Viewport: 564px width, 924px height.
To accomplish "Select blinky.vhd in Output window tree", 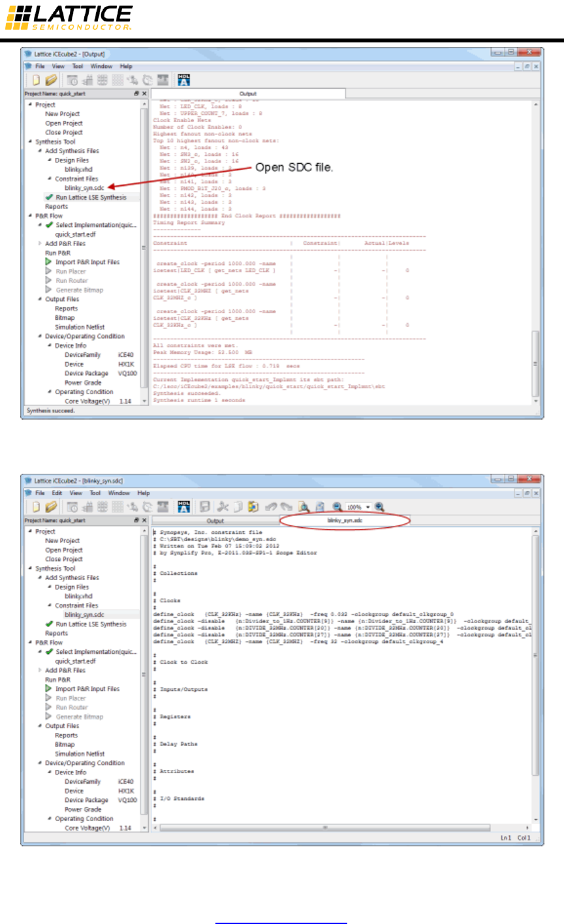I will pos(78,169).
